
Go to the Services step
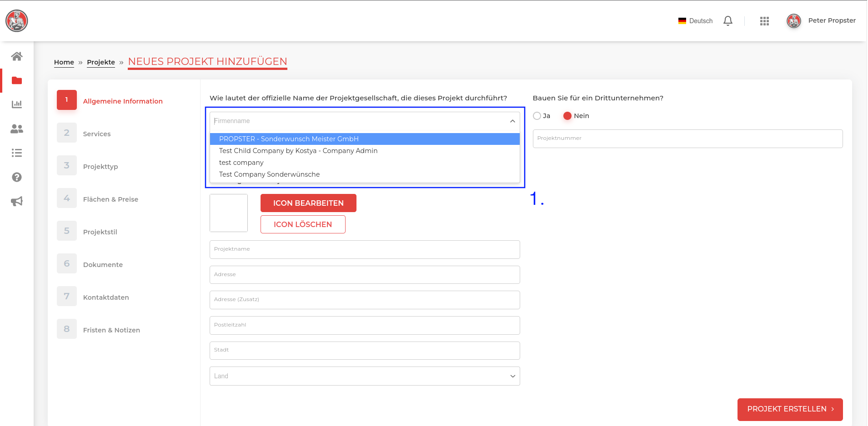(x=97, y=134)
